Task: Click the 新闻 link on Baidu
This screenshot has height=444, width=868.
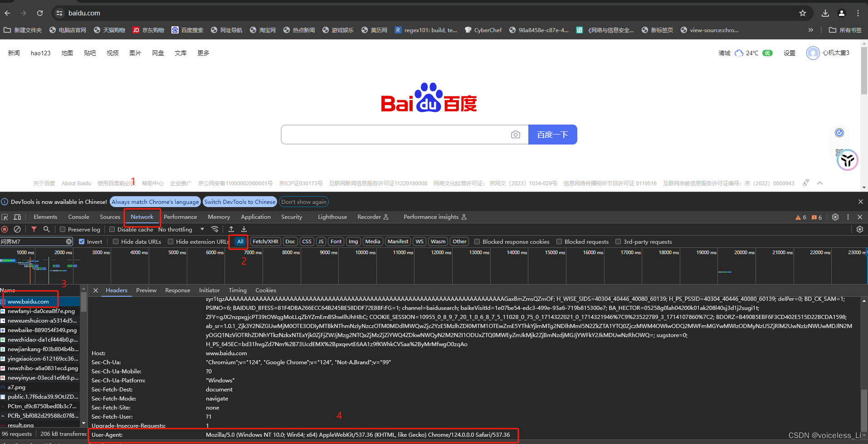Action: pyautogui.click(x=14, y=53)
